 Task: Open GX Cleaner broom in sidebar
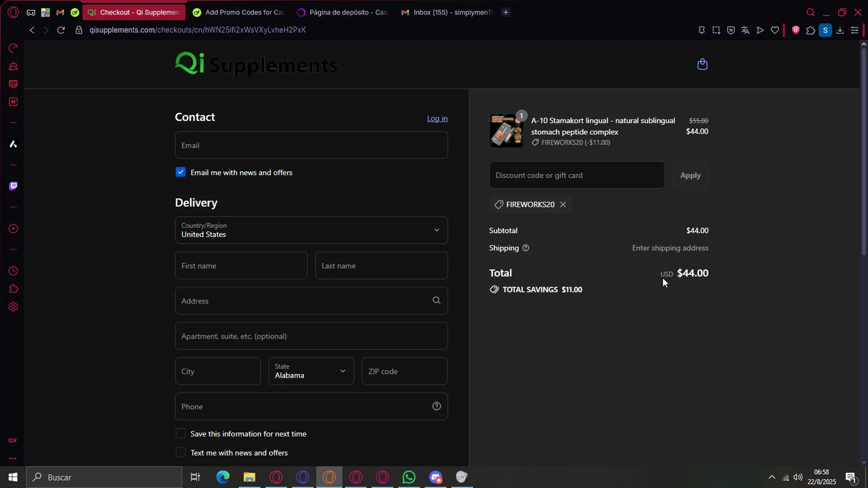(13, 66)
